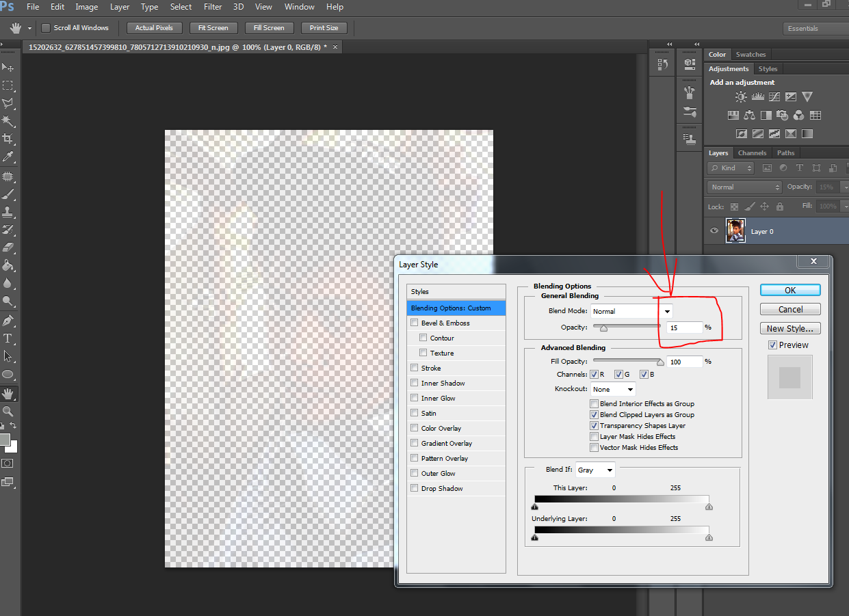
Task: Toggle Scroll All Windows checkbox
Action: [x=46, y=28]
